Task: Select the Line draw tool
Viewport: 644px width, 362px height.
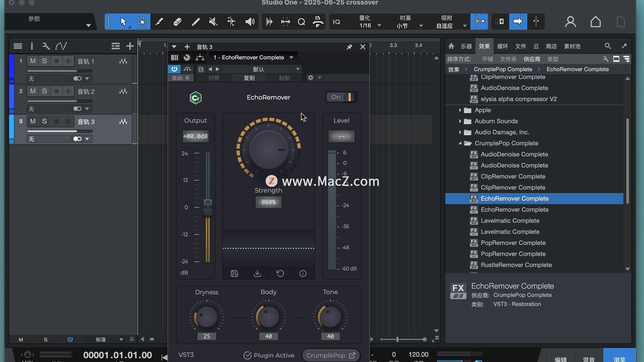Action: 196,22
